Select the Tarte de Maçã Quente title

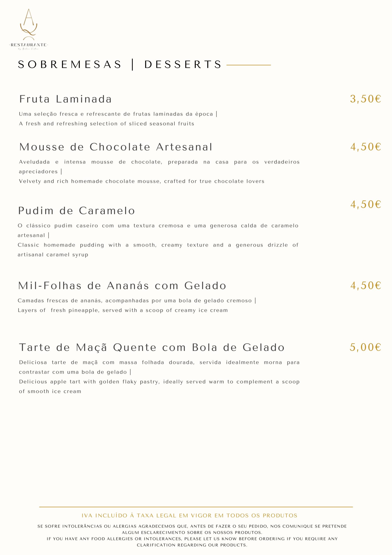point(152,348)
